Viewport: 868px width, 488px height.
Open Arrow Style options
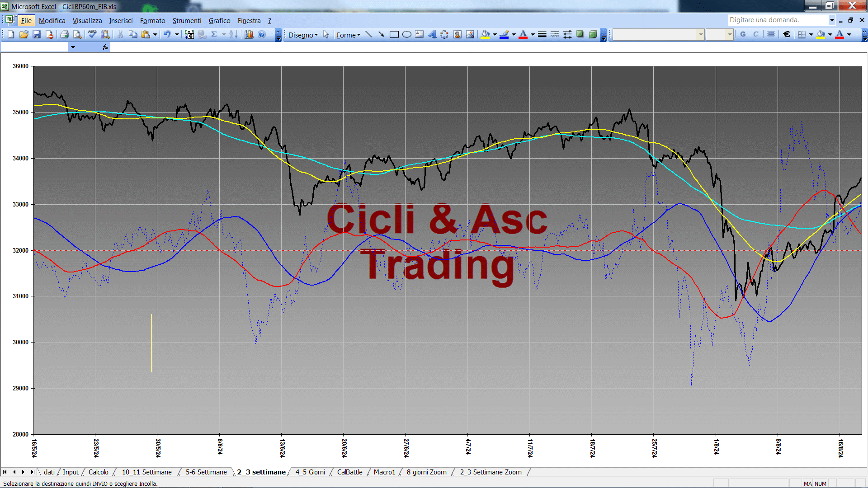tap(567, 34)
